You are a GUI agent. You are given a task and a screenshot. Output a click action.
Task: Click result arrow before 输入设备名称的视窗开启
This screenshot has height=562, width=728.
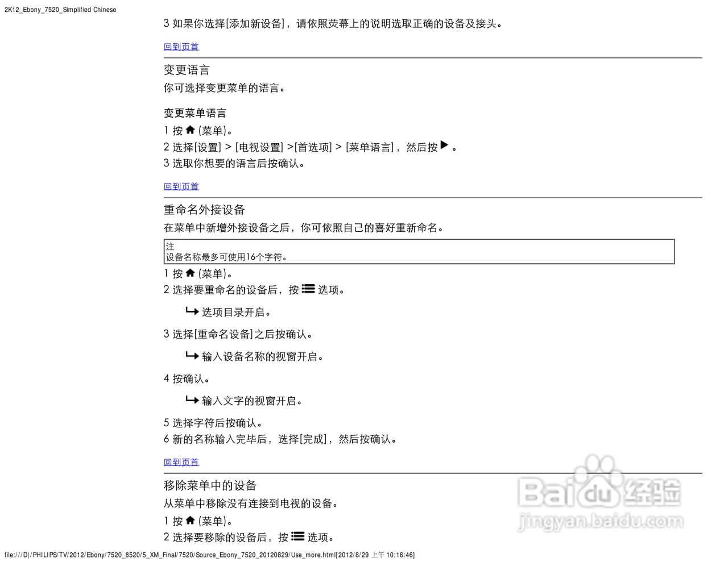coord(192,355)
